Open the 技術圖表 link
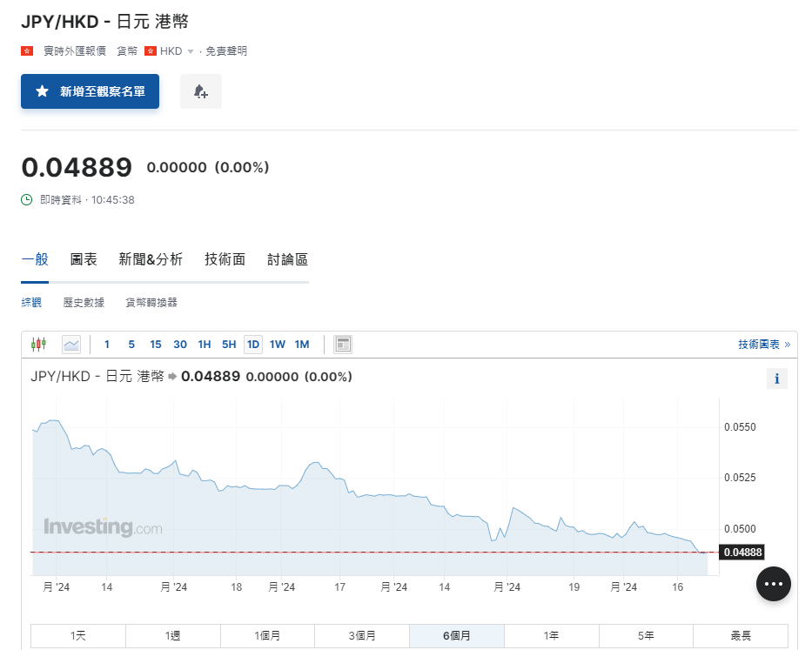 [x=762, y=344]
